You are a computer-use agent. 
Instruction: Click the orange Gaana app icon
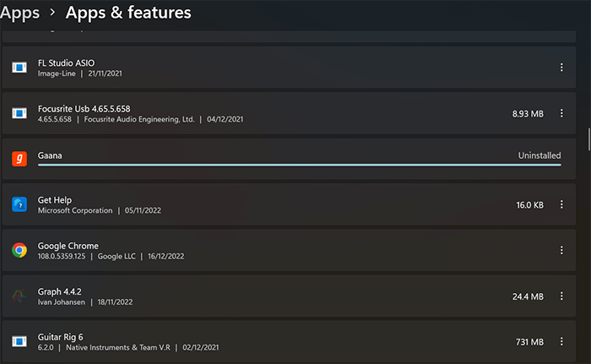(x=19, y=159)
